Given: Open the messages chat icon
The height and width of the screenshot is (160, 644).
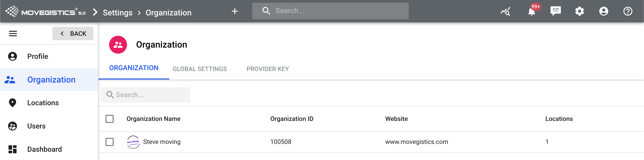Looking at the screenshot, I should coord(555,11).
